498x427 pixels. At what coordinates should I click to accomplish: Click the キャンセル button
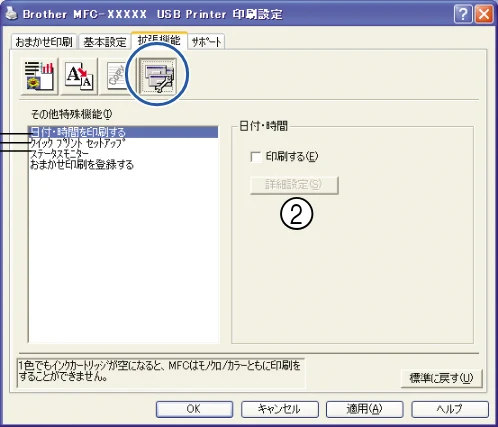click(x=280, y=409)
